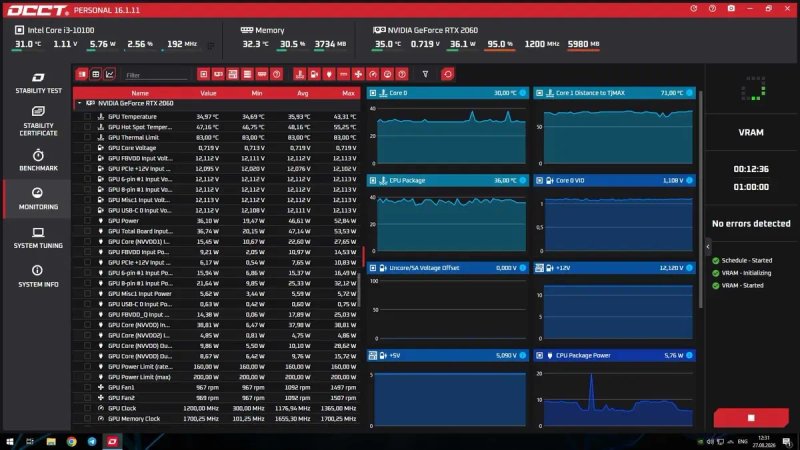Sort table by Name column header
The width and height of the screenshot is (800, 450).
140,93
